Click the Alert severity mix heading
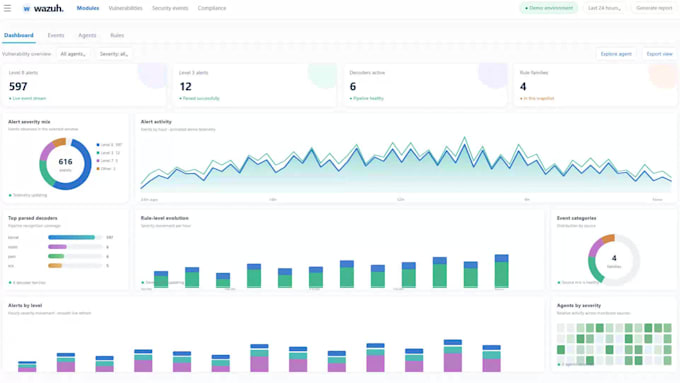The image size is (680, 383). [29, 122]
